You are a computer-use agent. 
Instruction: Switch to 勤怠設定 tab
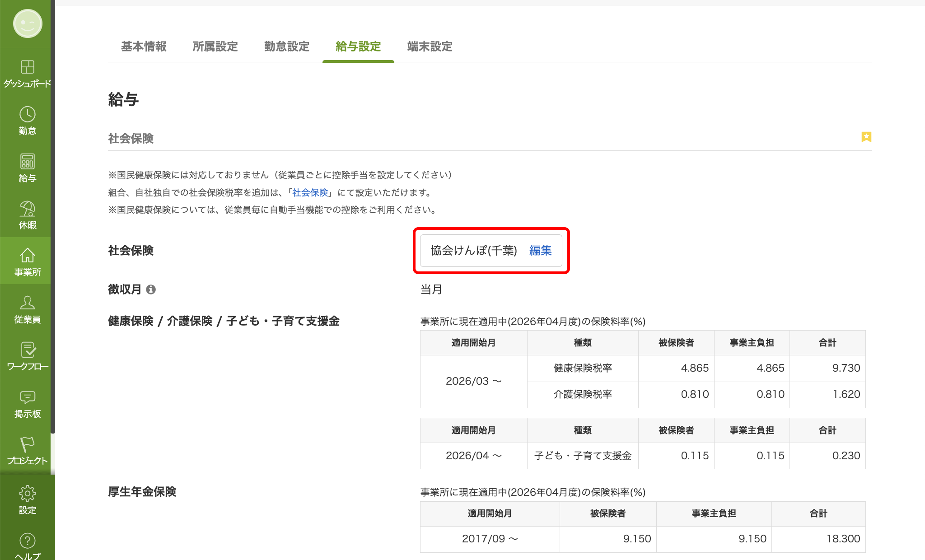click(x=286, y=47)
